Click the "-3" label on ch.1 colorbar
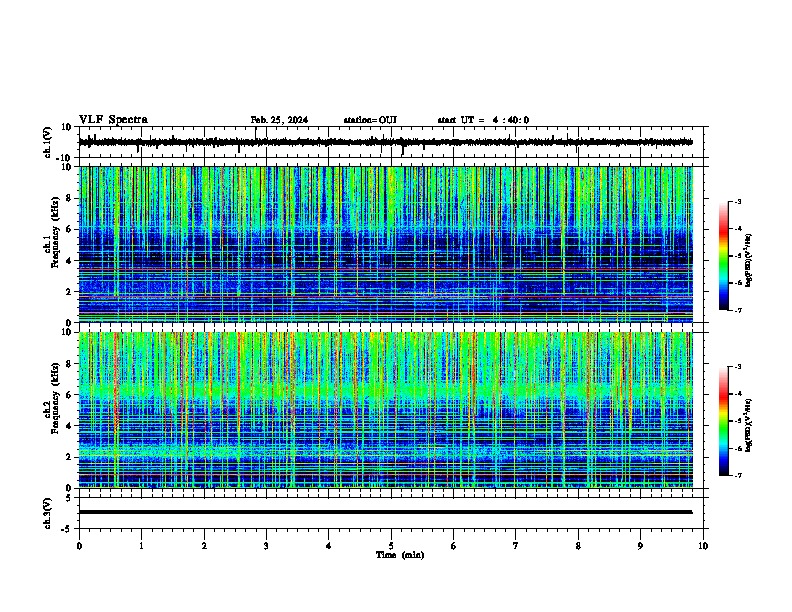Screen dimensions: 792x612 coord(738,201)
